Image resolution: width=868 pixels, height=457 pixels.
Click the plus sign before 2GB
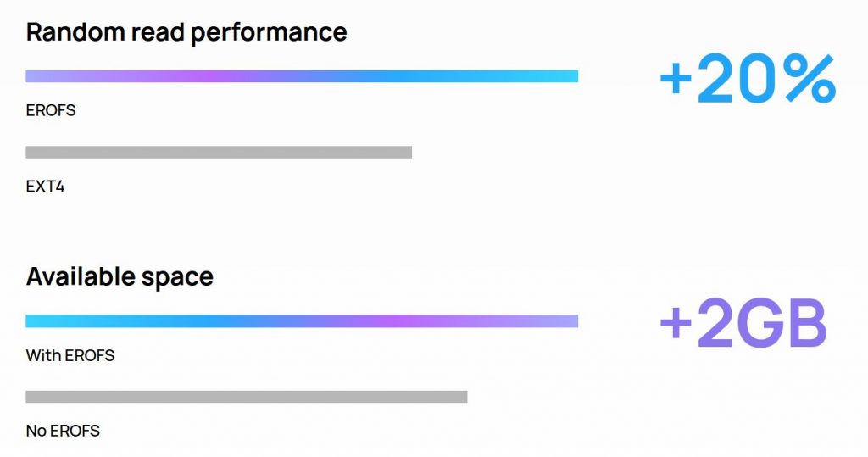pos(676,324)
